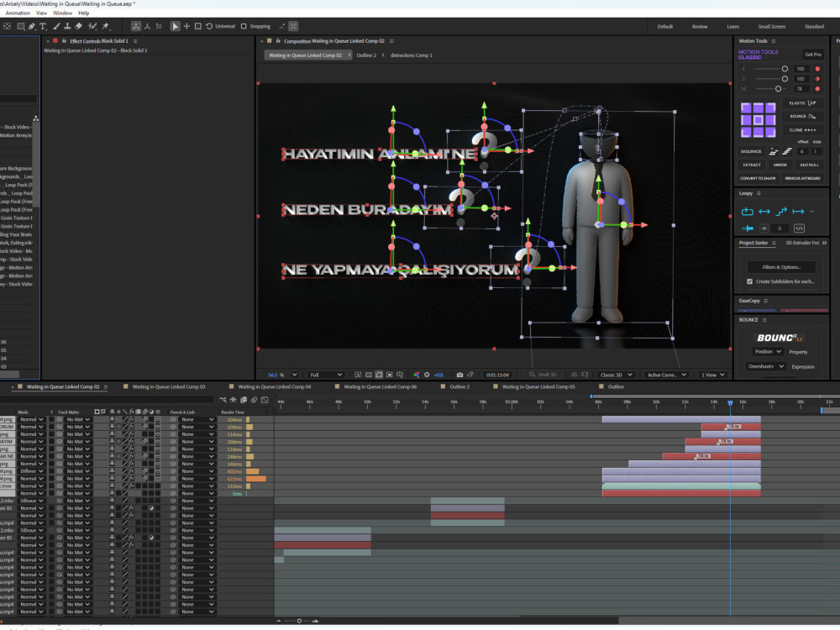Click the snapshot camera icon in viewer
This screenshot has height=630, width=840.
tap(459, 375)
